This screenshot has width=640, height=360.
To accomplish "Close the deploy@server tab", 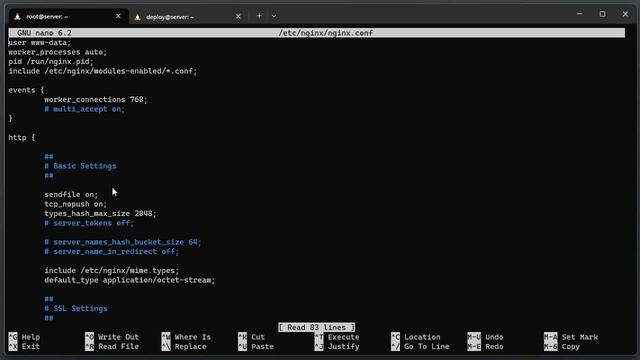I will click(x=238, y=16).
